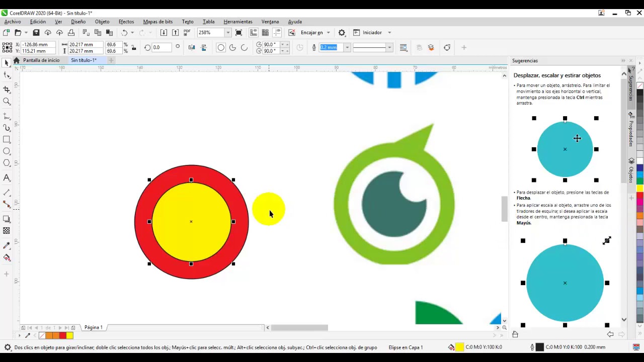Viewport: 644px width, 362px height.
Task: Toggle the Arc shape mode button
Action: coord(244,48)
